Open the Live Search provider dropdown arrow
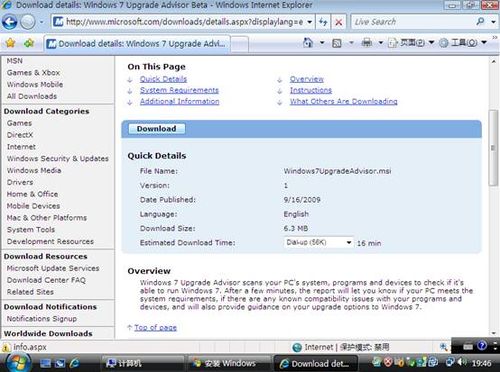500x372 pixels. pos(493,22)
